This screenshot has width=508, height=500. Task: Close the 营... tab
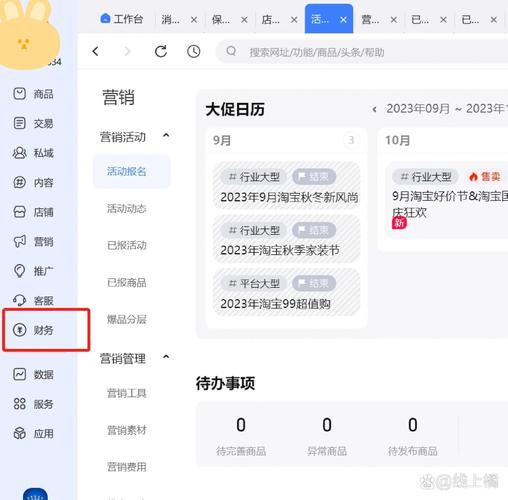point(394,20)
